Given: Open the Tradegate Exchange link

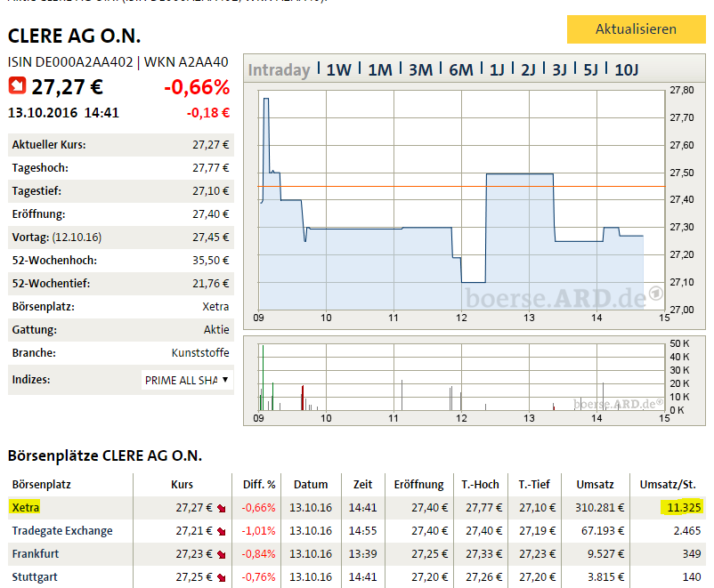Looking at the screenshot, I should (x=62, y=531).
